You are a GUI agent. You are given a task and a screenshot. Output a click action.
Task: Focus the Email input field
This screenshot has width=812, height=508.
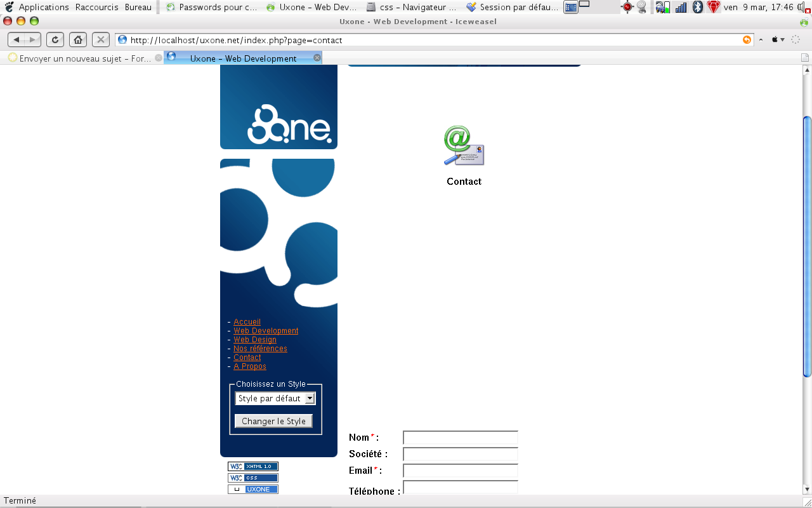point(461,471)
